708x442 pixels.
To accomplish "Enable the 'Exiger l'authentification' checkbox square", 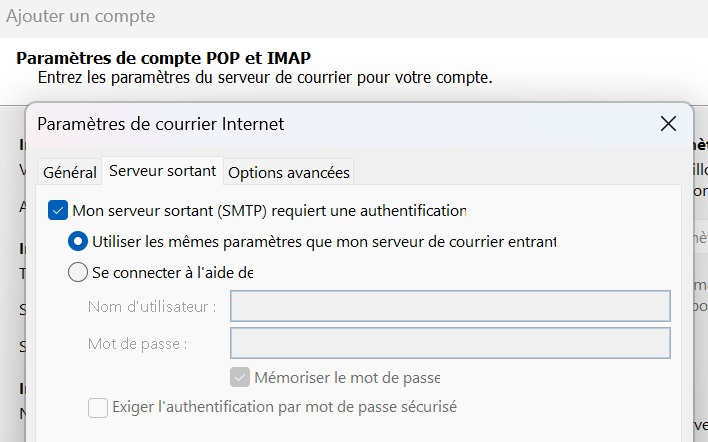I will coord(97,407).
